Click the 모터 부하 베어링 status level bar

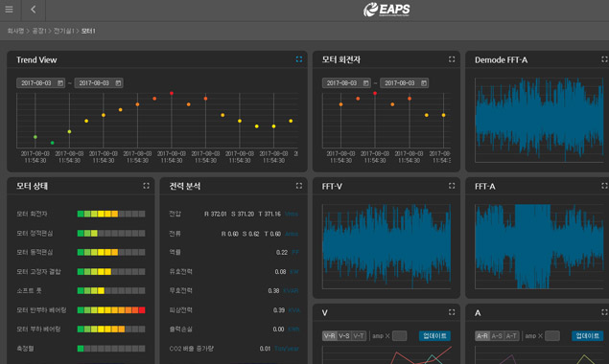point(111,330)
